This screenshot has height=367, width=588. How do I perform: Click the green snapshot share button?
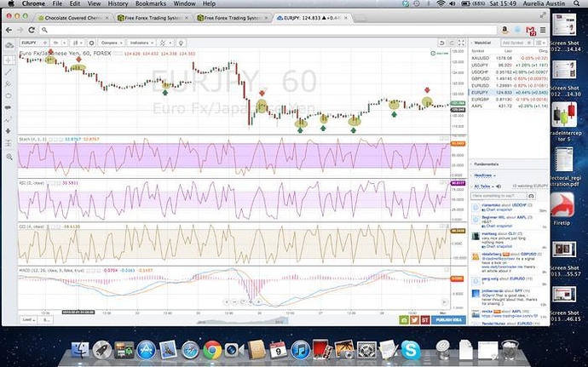pos(404,320)
